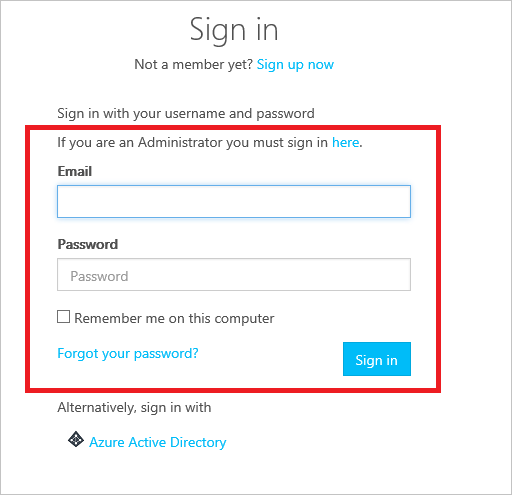Image resolution: width=512 pixels, height=495 pixels.
Task: Open the Forgot your password? link
Action: [x=128, y=353]
